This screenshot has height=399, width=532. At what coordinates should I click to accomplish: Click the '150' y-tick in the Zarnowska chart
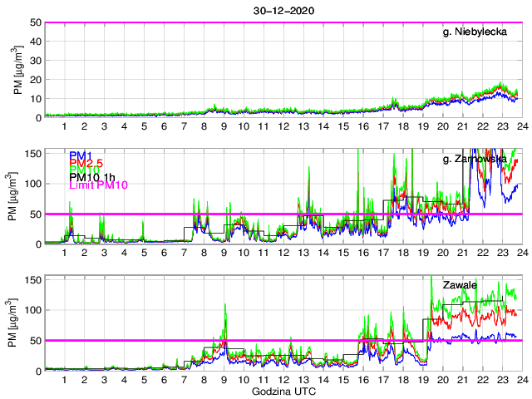click(33, 154)
